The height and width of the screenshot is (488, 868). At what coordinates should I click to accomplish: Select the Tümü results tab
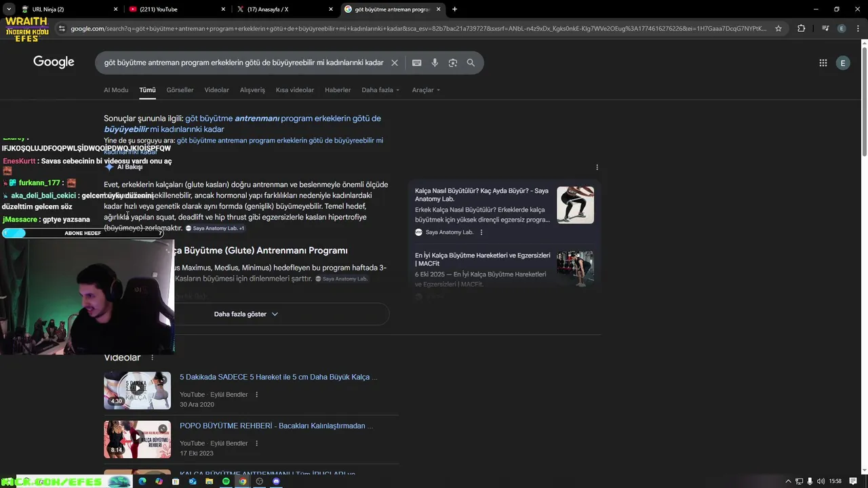click(x=147, y=90)
